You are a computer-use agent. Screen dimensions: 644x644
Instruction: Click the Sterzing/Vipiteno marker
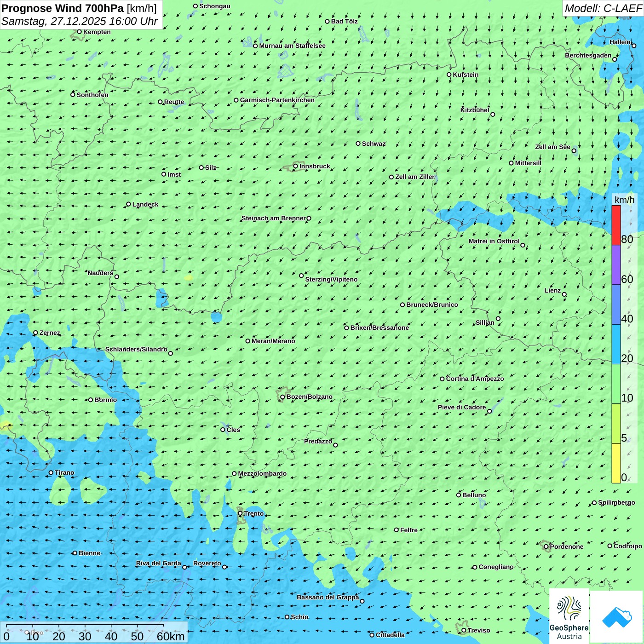click(x=301, y=276)
